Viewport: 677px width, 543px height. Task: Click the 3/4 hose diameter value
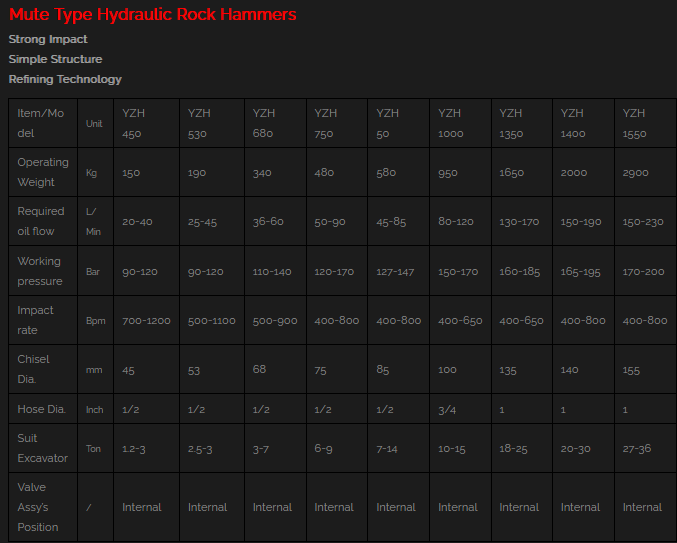pos(447,409)
